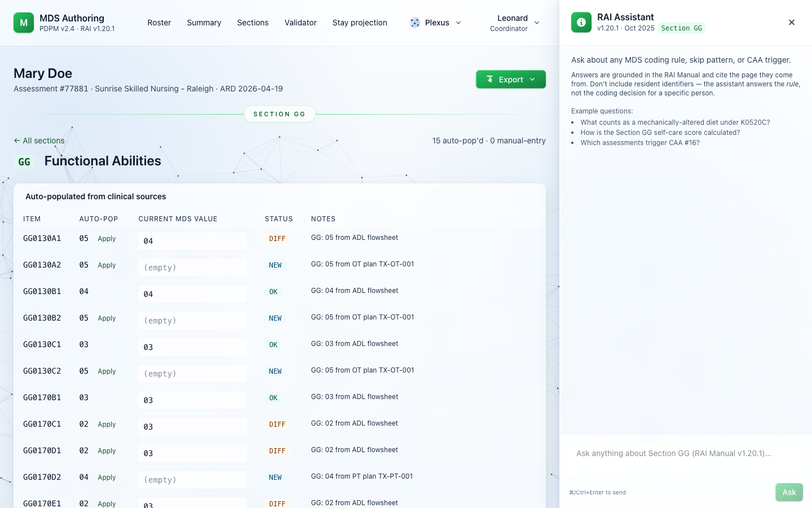Screen dimensions: 812x508
Task: Click the GG section badge icon
Action: tap(24, 162)
